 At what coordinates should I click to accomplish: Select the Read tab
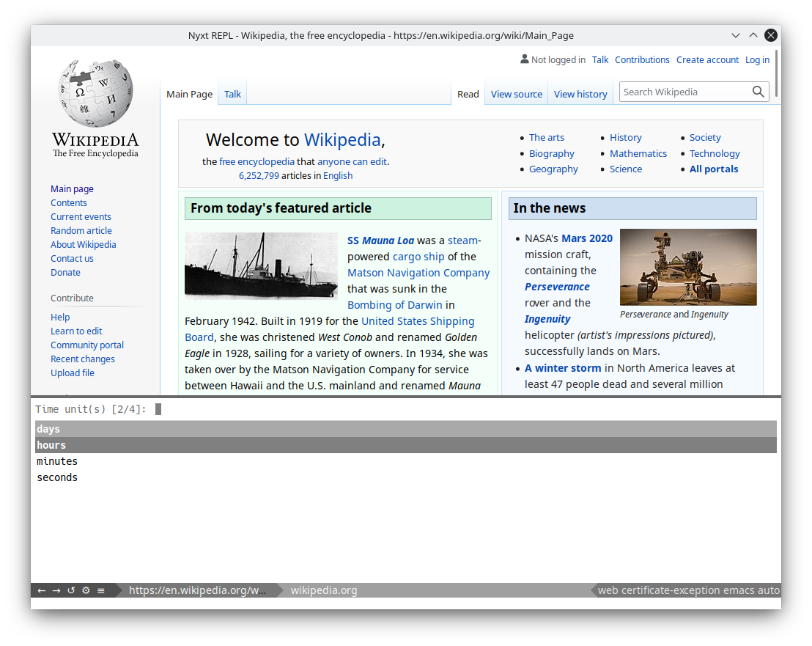pyautogui.click(x=468, y=95)
